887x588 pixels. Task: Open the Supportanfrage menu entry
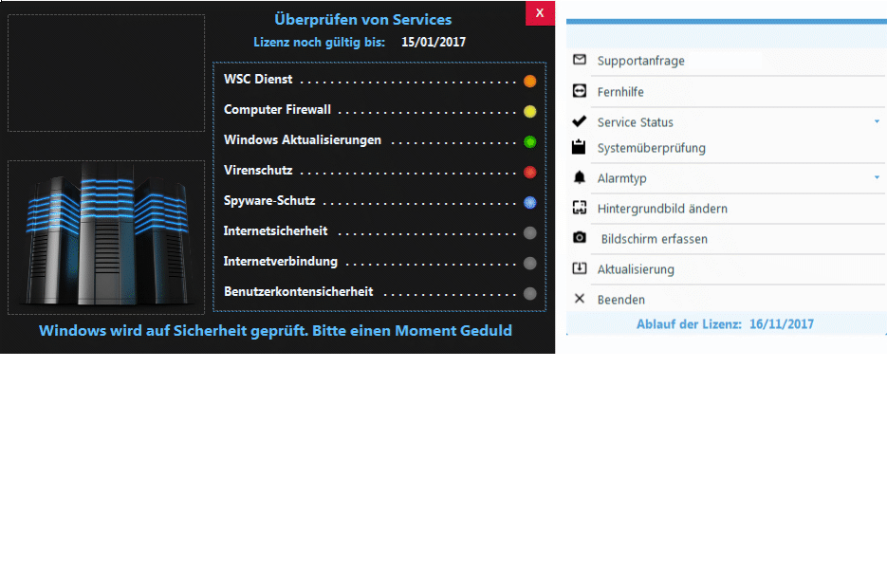coord(640,61)
